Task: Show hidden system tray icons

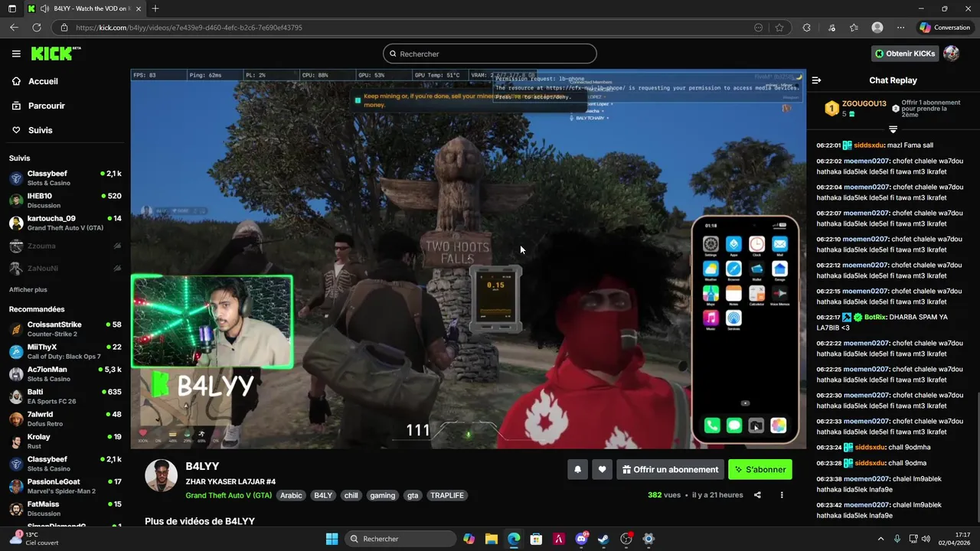Action: (x=880, y=539)
